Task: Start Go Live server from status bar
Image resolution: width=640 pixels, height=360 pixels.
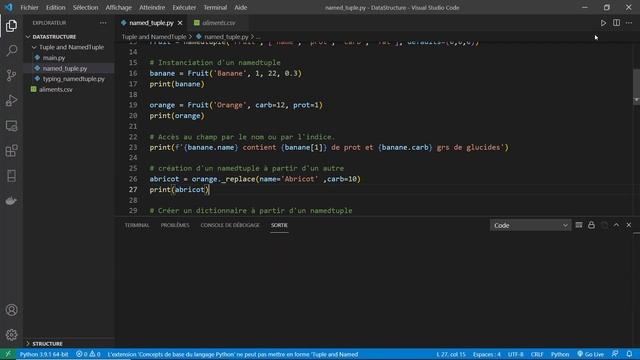Action: click(590, 354)
